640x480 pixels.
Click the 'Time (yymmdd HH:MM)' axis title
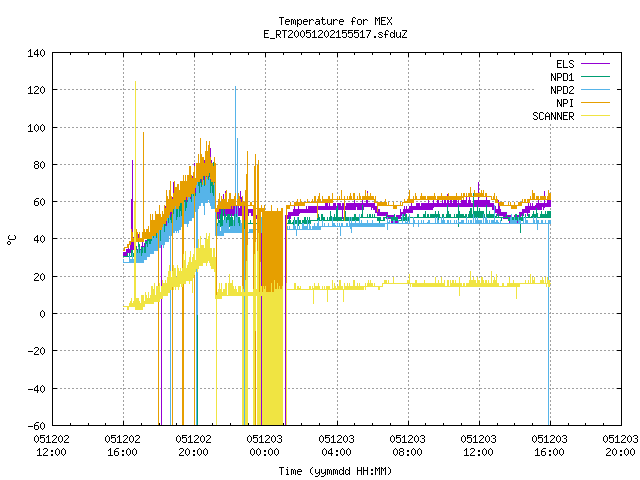(335, 471)
